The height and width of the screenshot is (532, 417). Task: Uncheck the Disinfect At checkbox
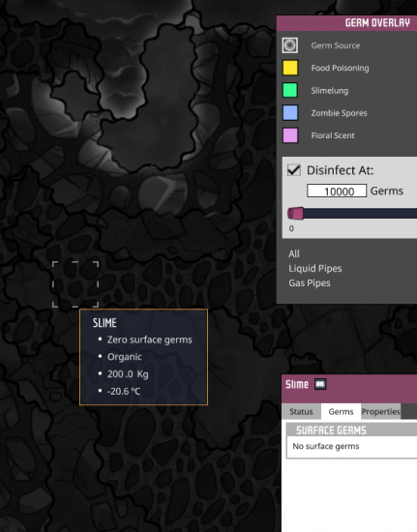point(294,169)
